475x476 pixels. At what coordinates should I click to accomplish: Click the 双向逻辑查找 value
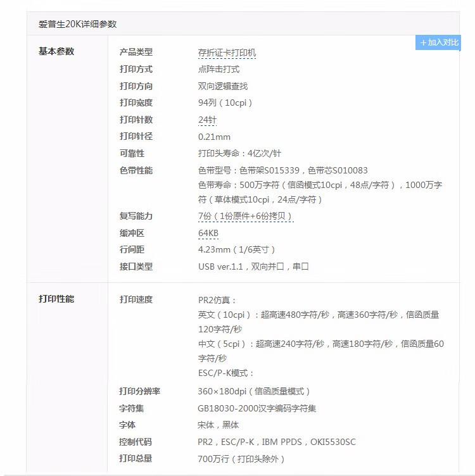[x=223, y=86]
